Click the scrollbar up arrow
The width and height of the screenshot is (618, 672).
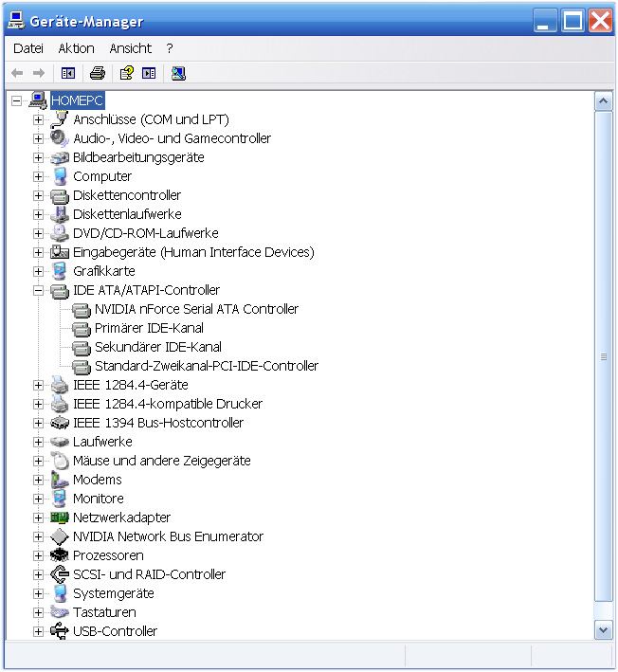pos(604,101)
